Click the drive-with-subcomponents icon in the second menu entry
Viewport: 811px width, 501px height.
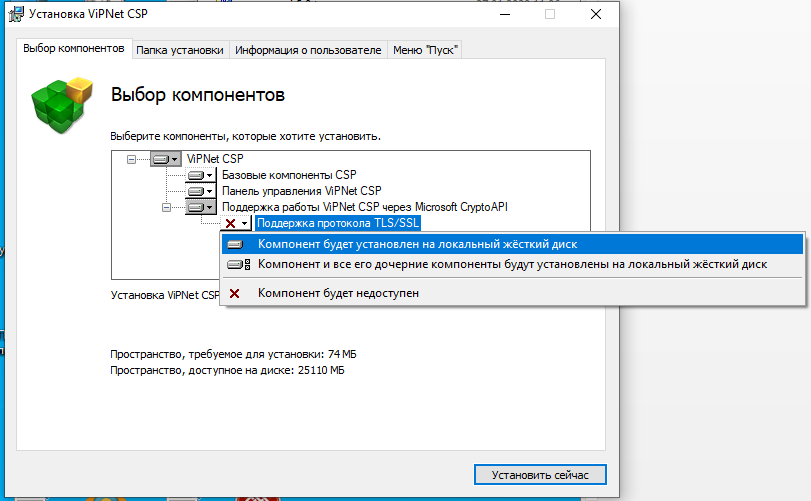237,265
